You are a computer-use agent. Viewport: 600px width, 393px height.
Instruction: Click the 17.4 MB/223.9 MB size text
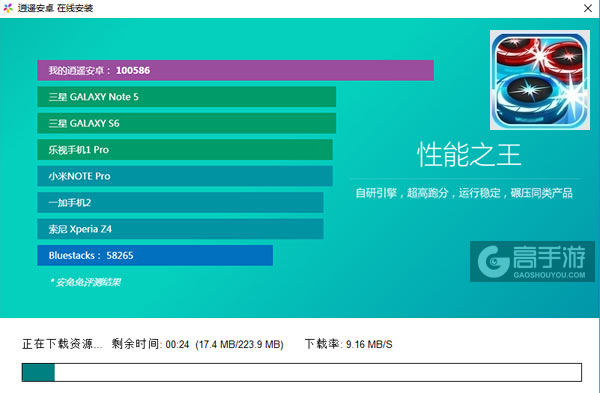click(x=240, y=344)
